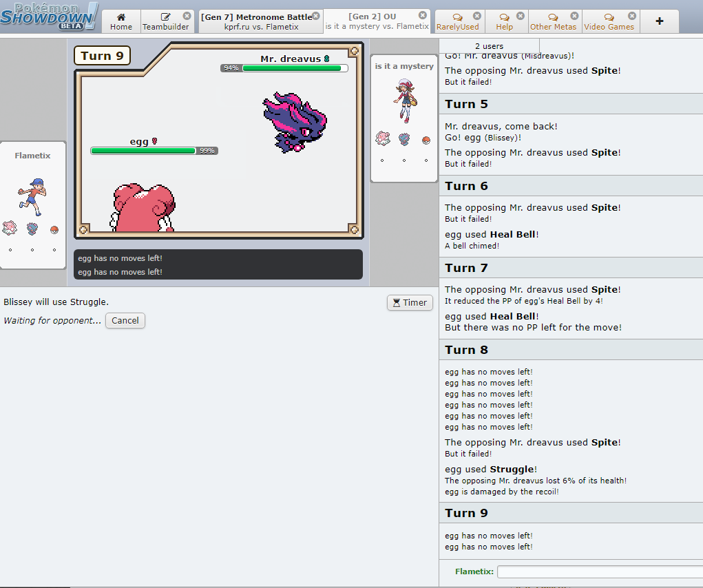Open the Home tab
The height and width of the screenshot is (588, 703).
point(121,21)
